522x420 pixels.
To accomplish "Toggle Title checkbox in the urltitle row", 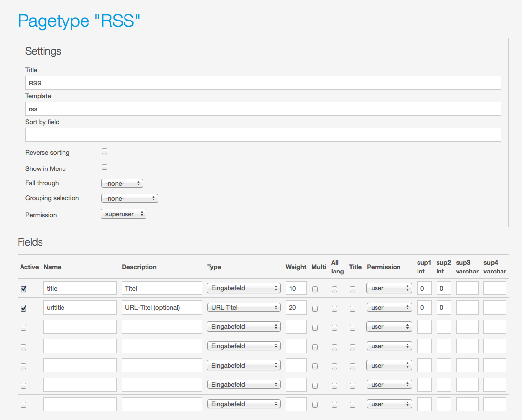I will coord(353,308).
